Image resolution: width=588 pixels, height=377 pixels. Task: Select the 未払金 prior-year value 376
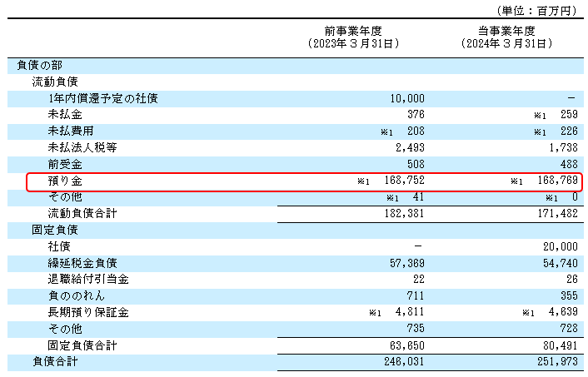[x=414, y=115]
